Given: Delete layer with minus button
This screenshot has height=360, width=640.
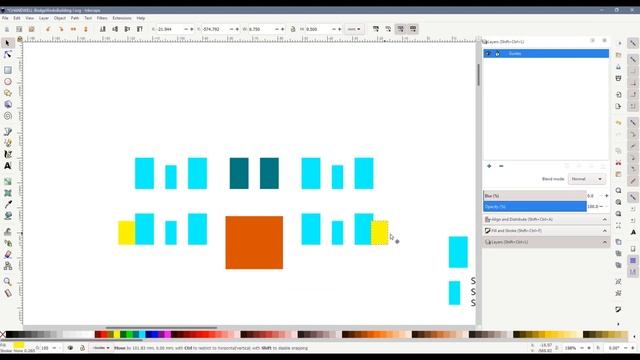Looking at the screenshot, I should point(501,166).
